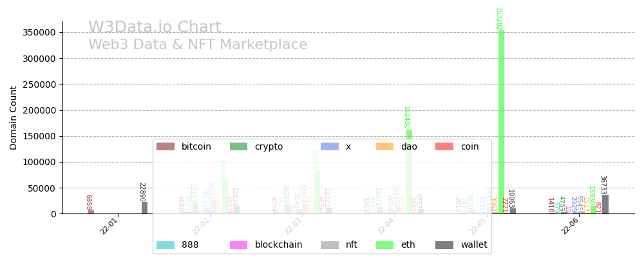Select the 22-06 x-axis tick label
This screenshot has height=258, width=644.
[570, 226]
